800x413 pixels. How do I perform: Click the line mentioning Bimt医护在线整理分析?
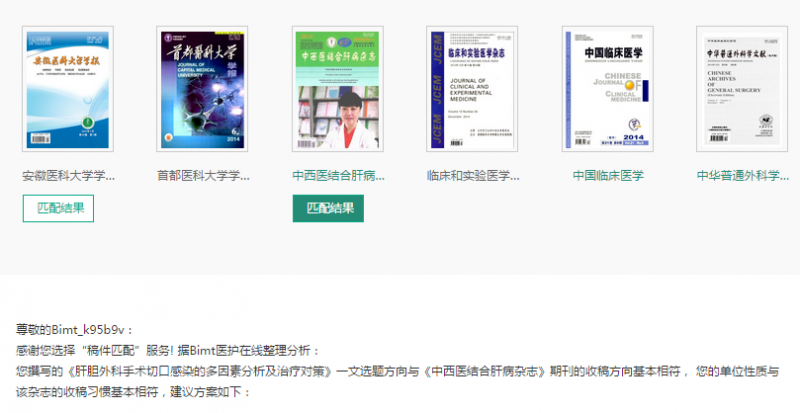click(168, 351)
